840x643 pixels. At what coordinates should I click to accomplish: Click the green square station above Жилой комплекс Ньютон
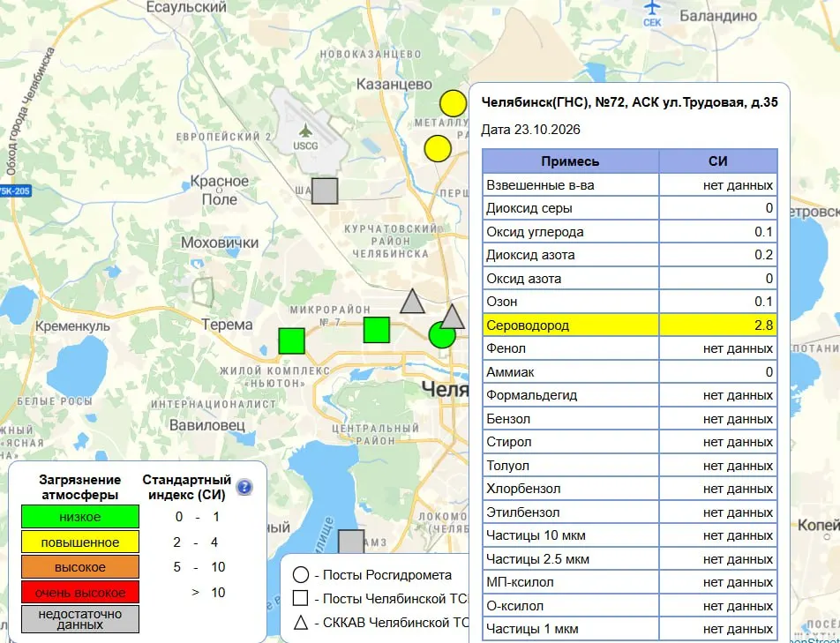tap(292, 341)
